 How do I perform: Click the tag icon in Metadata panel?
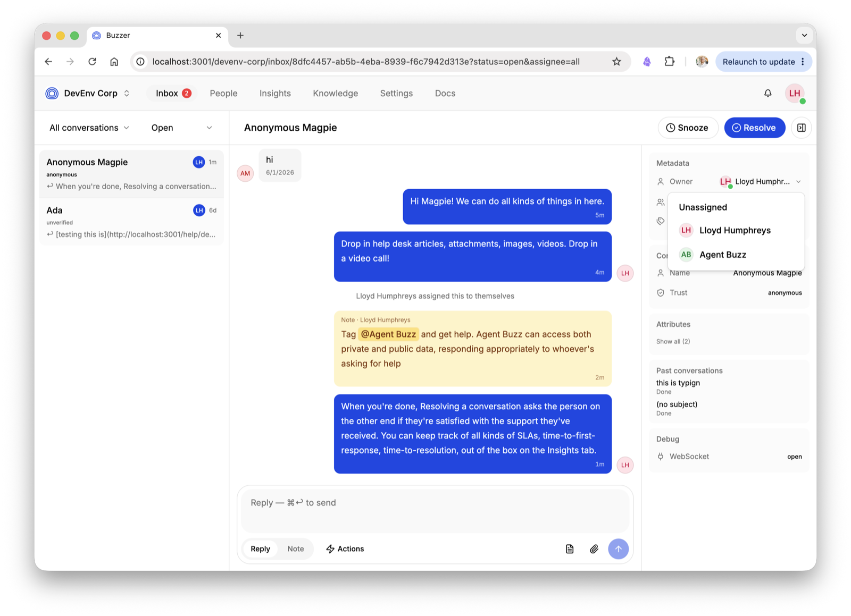point(661,221)
